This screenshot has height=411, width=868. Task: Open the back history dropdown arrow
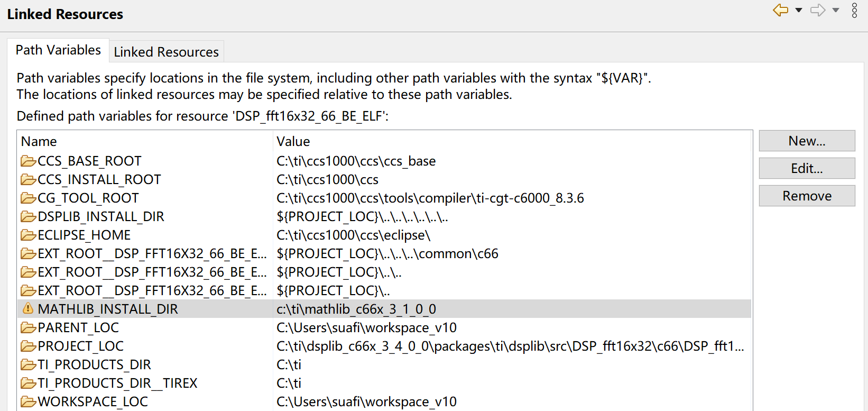[799, 10]
